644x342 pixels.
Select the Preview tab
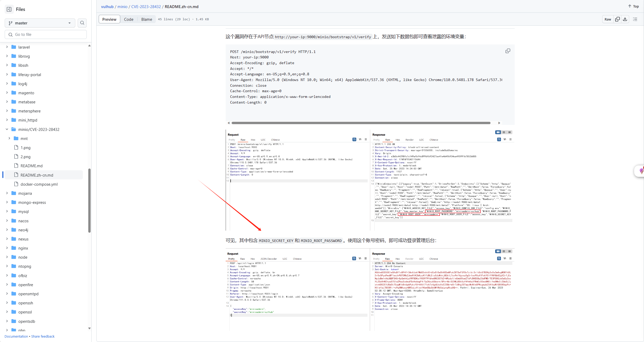tap(109, 19)
